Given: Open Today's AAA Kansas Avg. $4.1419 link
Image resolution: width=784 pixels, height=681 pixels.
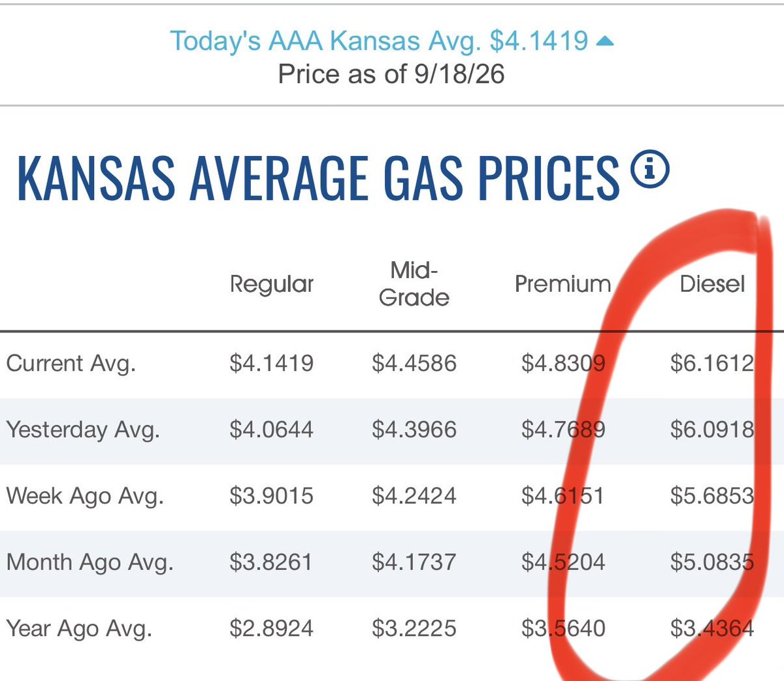Looking at the screenshot, I should click(379, 40).
